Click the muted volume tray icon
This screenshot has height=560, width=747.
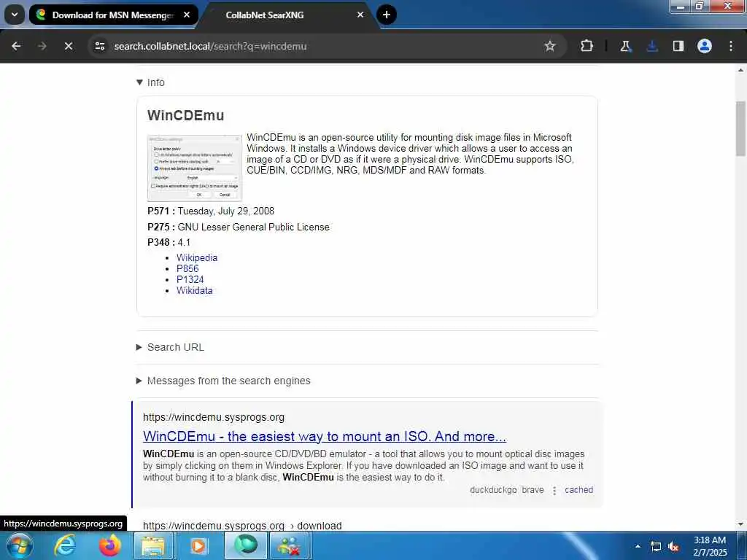click(673, 547)
